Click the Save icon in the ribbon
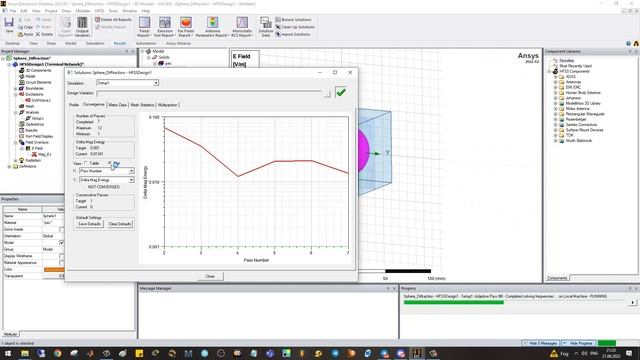 (x=9, y=23)
